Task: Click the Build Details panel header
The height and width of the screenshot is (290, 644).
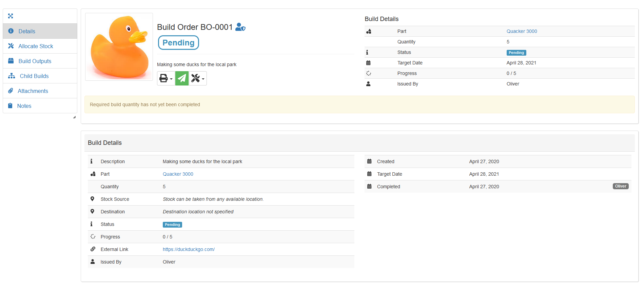Action: [x=105, y=143]
